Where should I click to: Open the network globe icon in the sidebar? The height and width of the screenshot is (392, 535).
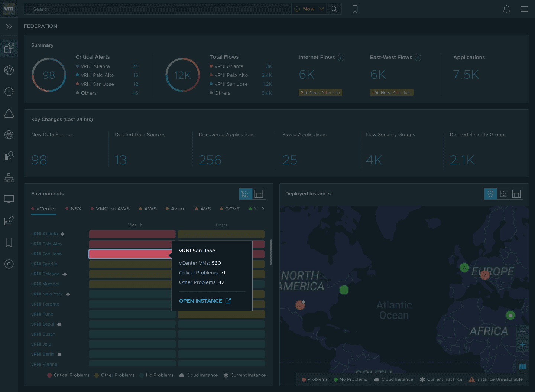point(9,135)
